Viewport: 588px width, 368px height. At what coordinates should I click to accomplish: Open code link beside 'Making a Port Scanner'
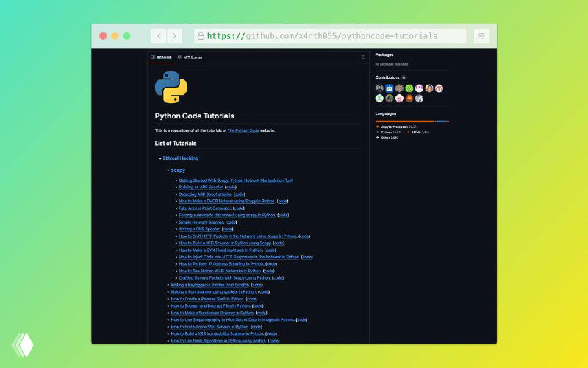264,291
